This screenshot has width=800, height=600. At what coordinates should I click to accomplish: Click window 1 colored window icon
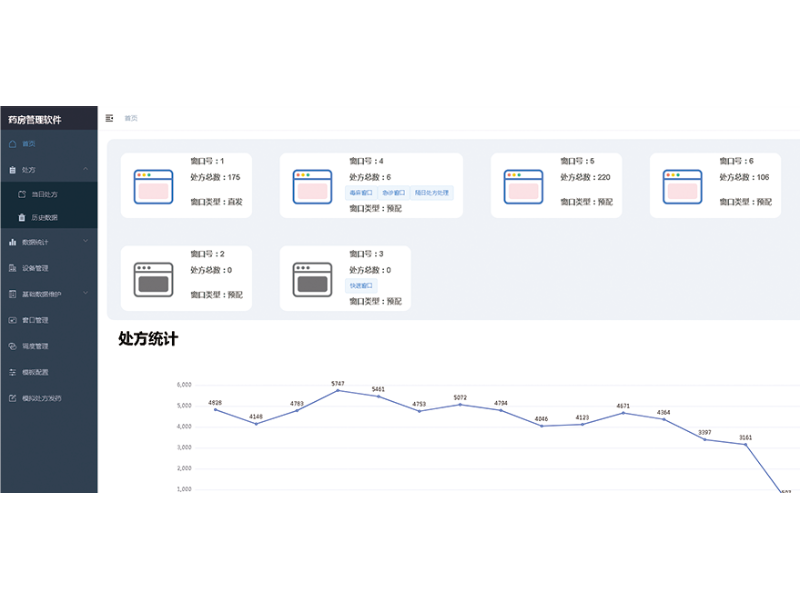pos(154,186)
